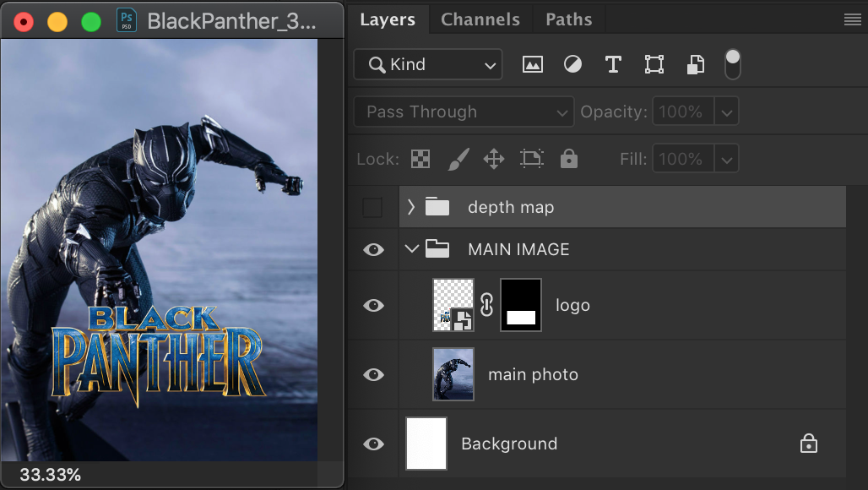Filter for shape layers icon
Viewport: 868px width, 490px height.
point(654,65)
